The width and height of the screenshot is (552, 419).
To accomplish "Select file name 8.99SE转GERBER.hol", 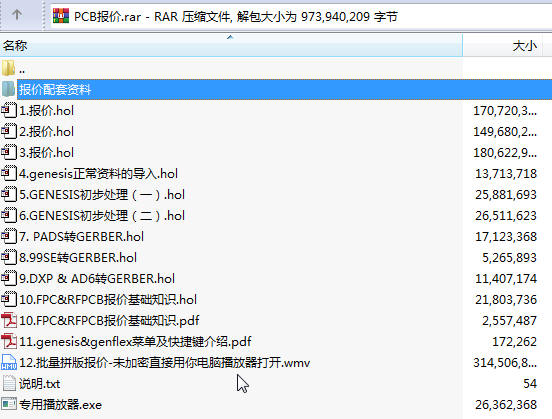I will click(78, 258).
